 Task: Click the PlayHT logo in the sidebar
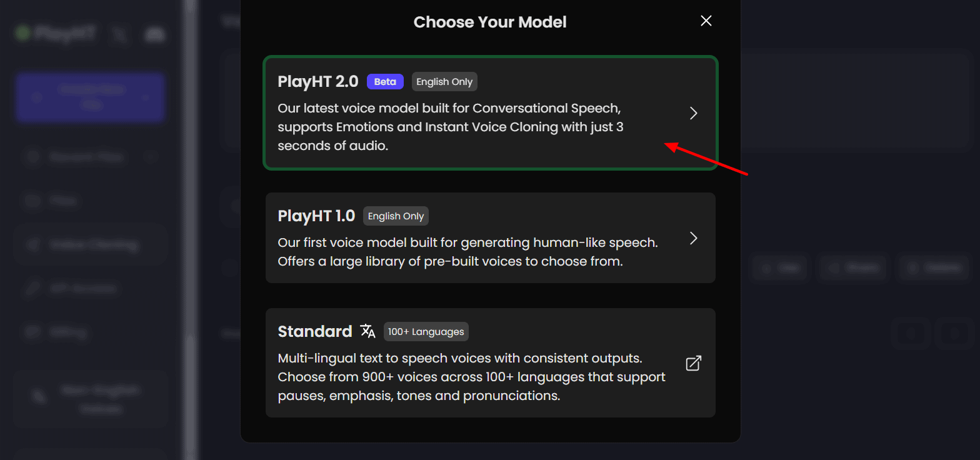pyautogui.click(x=56, y=34)
